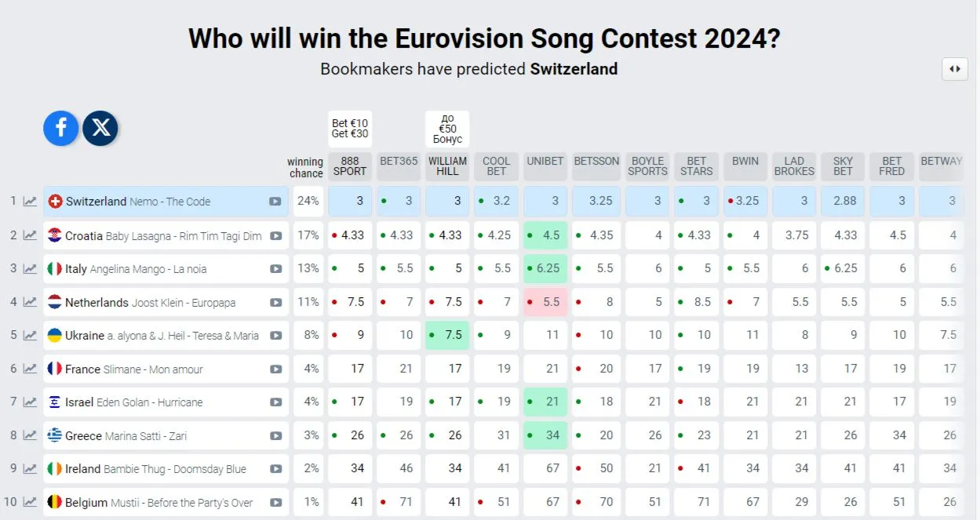
Task: Click Unibet's red 5.5 odds for Netherlands
Action: (545, 302)
